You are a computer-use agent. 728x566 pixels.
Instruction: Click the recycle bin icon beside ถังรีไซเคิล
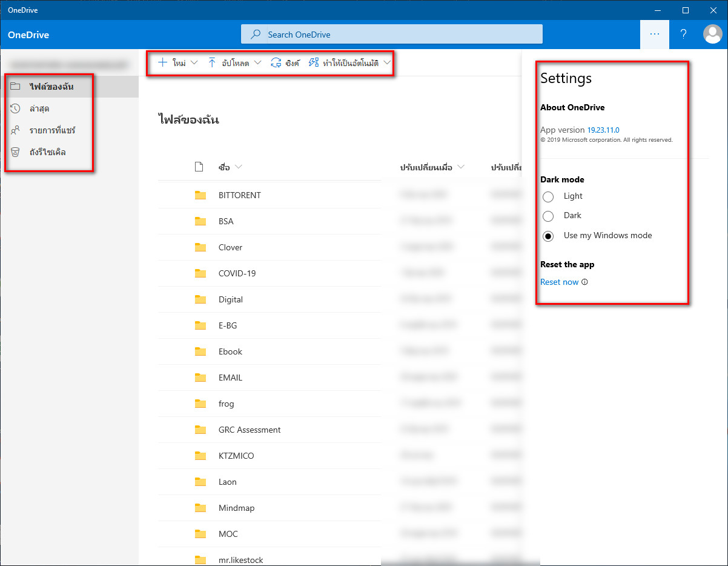coord(16,152)
